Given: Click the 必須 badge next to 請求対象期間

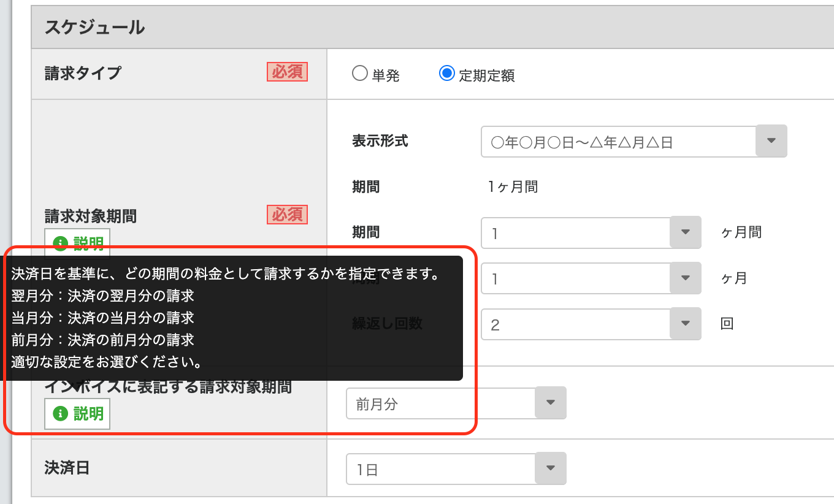Looking at the screenshot, I should [x=287, y=215].
